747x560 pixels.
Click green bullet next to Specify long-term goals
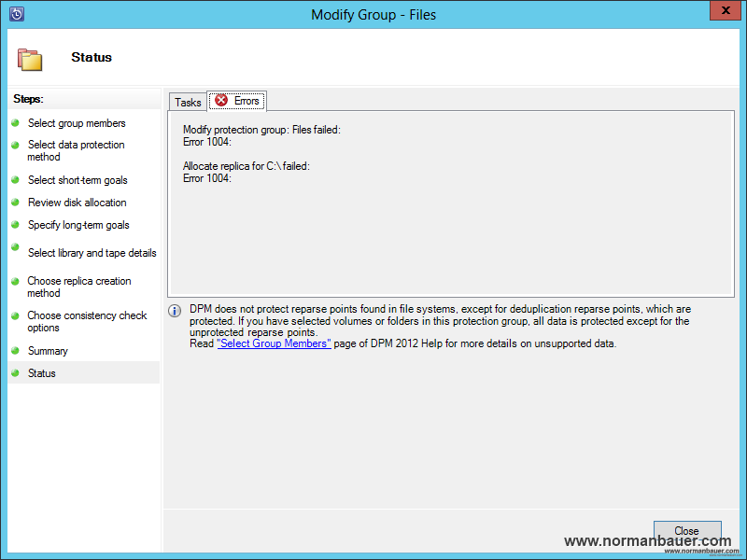click(x=15, y=224)
